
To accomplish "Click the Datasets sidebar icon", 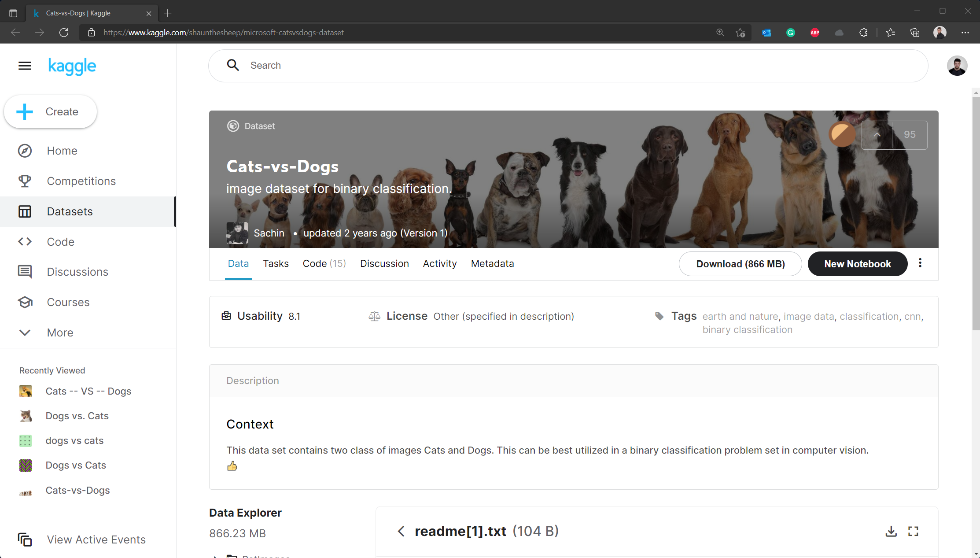I will coord(24,211).
